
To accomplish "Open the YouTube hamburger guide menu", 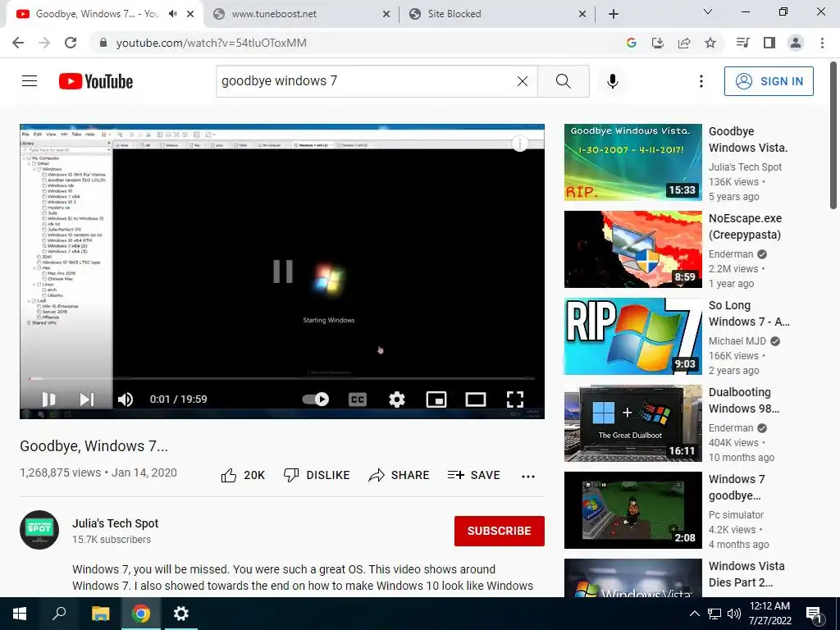I will coord(30,81).
